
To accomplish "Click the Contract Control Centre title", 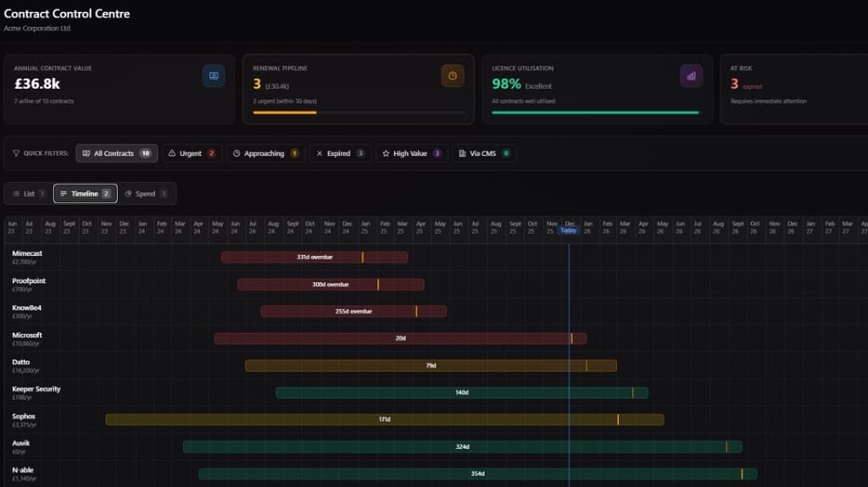I will pos(67,14).
